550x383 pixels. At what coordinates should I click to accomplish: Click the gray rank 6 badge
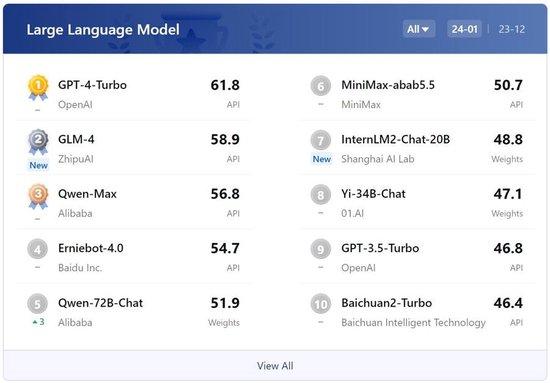tap(321, 86)
